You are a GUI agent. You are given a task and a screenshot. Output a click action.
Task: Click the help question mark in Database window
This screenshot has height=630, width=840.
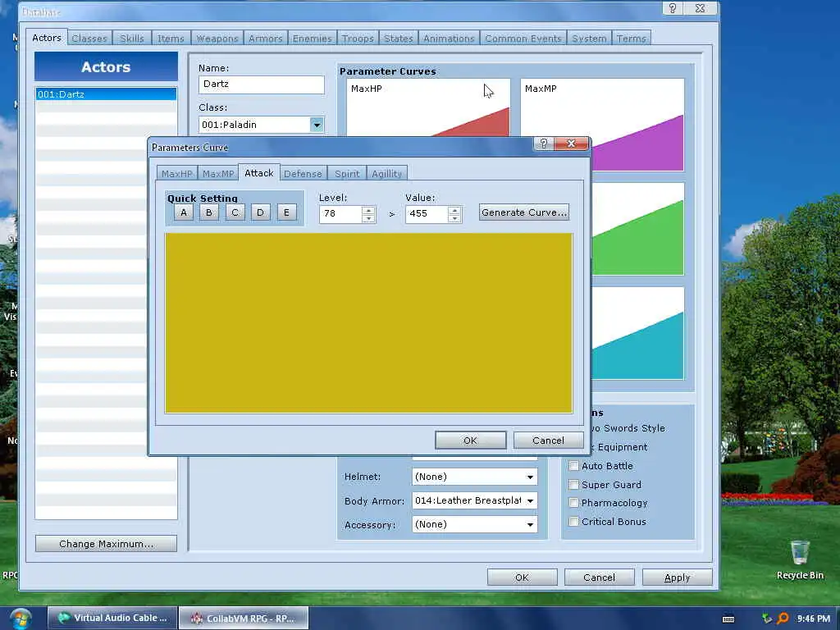[x=672, y=8]
